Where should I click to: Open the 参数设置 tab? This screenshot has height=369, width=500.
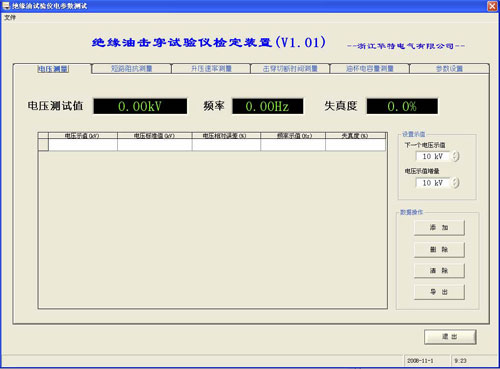[449, 69]
